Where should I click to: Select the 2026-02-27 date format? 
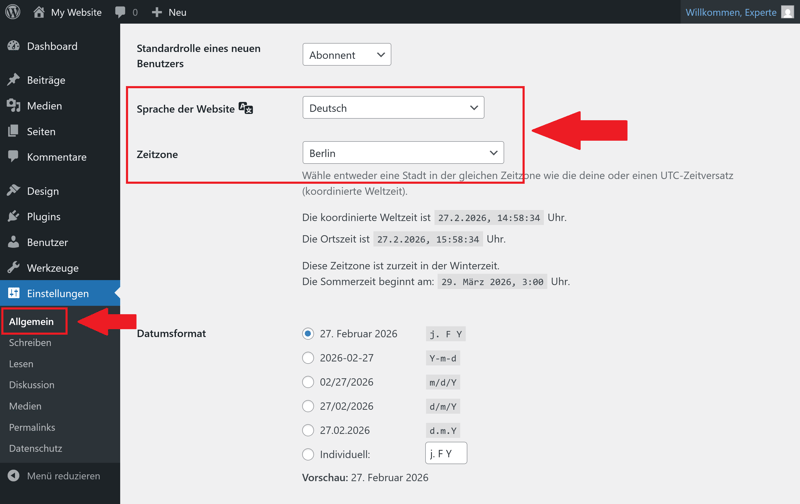(308, 358)
